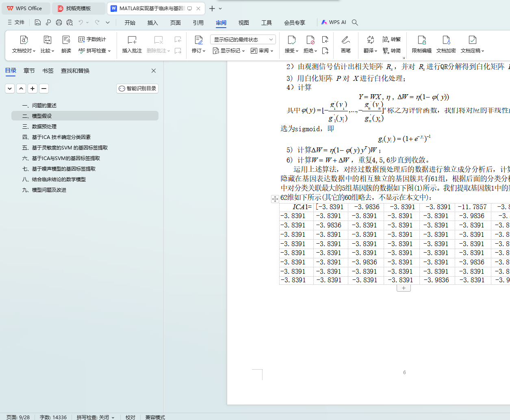This screenshot has width=510, height=420.
Task: Switch to the WPS Office home tab
Action: (x=25, y=8)
